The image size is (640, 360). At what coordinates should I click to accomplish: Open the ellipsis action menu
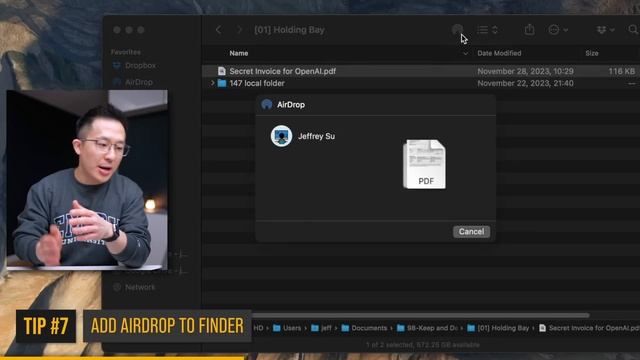click(x=558, y=30)
